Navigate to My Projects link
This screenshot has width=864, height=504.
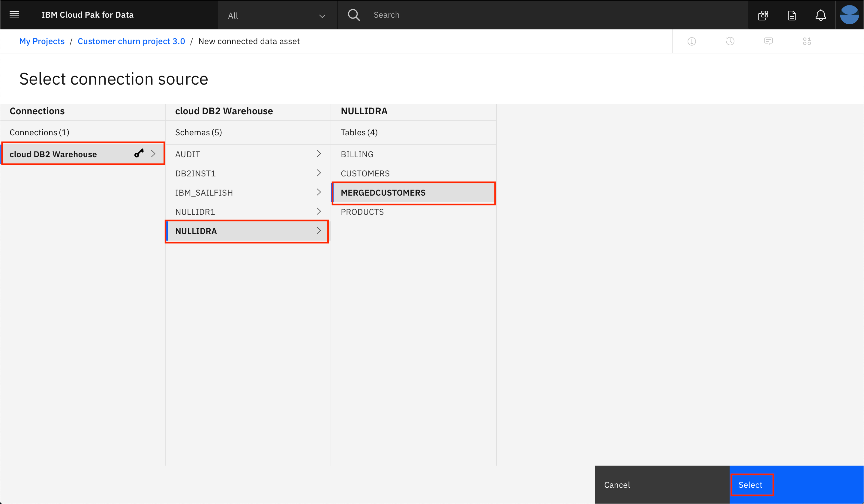(x=42, y=41)
